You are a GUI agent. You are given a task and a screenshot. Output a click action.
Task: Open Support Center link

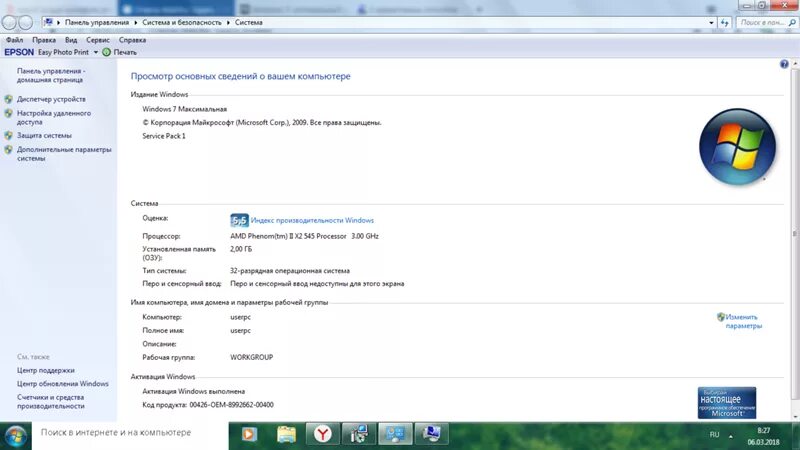[45, 370]
